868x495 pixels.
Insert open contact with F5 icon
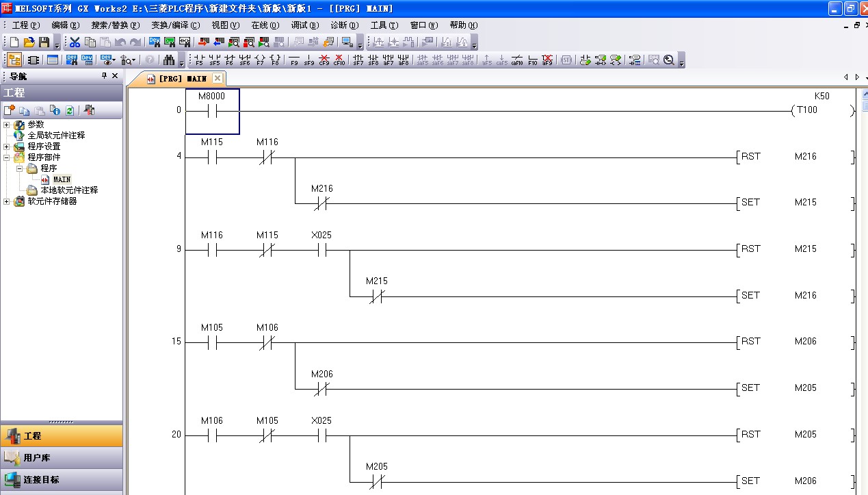pos(199,60)
